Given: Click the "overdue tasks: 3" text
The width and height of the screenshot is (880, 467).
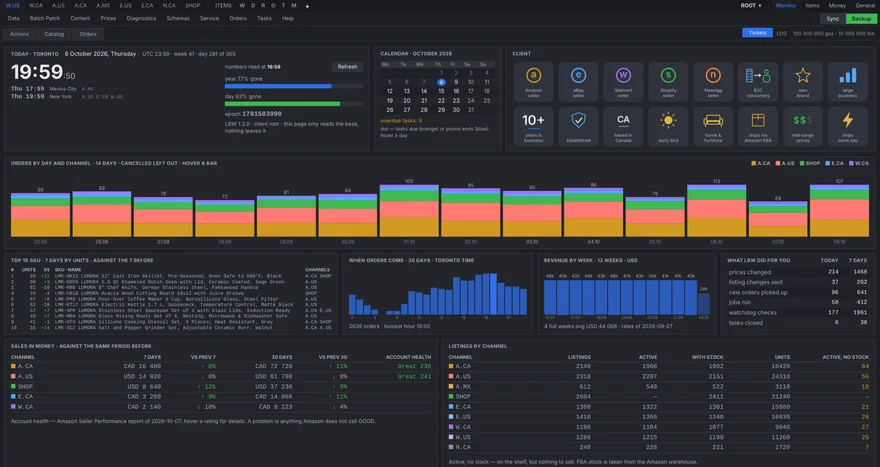Looking at the screenshot, I should click(x=401, y=121).
